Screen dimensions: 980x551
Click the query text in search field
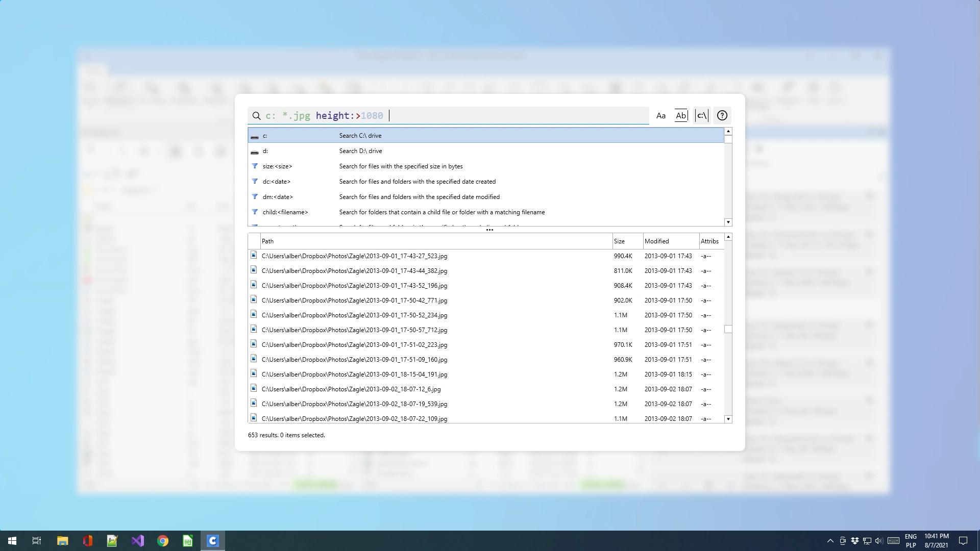[x=324, y=116]
